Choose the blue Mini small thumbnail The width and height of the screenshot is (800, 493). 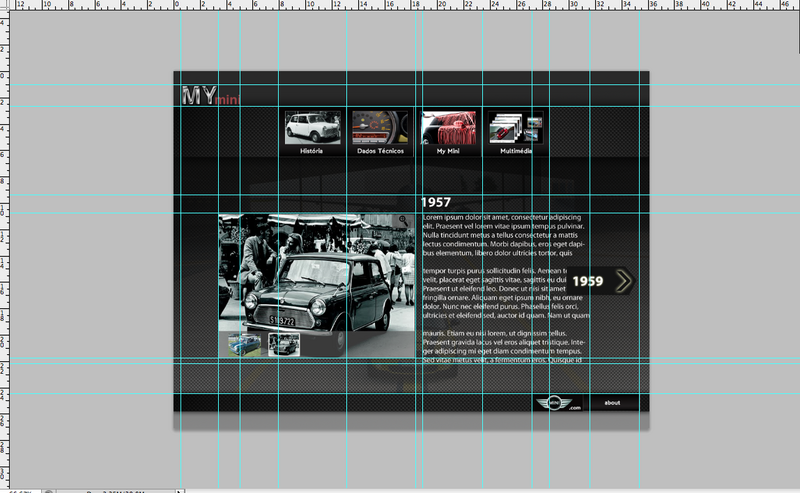245,345
